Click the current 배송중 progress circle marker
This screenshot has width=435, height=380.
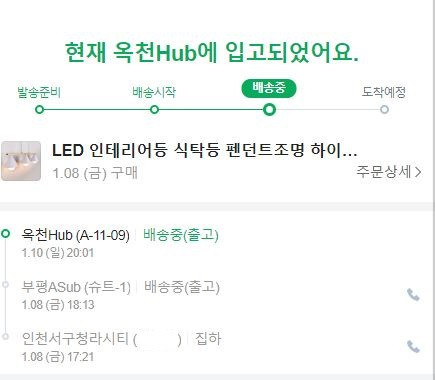tap(269, 109)
